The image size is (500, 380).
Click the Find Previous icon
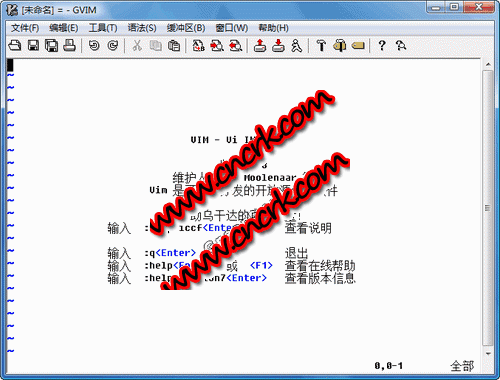[235, 45]
